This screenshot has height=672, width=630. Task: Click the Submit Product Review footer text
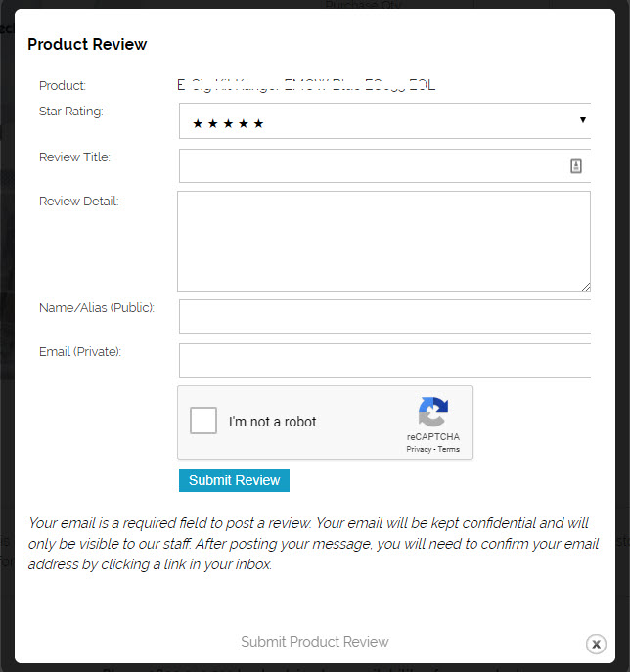(315, 642)
